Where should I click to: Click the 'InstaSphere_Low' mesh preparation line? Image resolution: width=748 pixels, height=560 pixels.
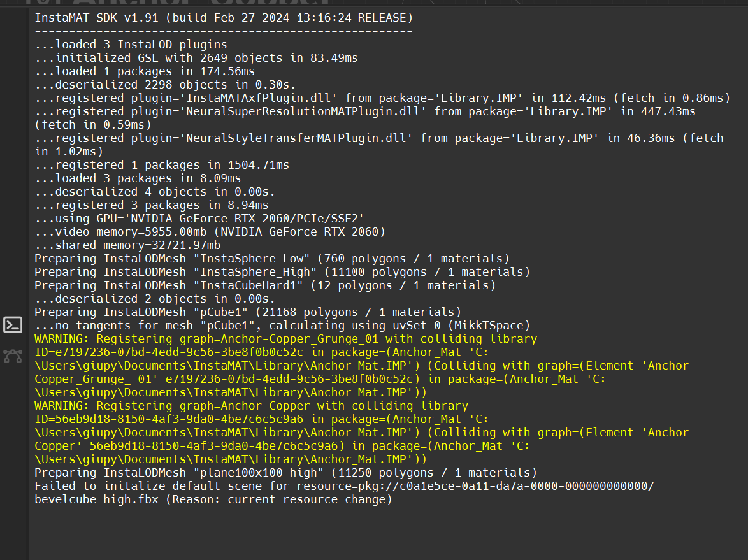(x=271, y=259)
